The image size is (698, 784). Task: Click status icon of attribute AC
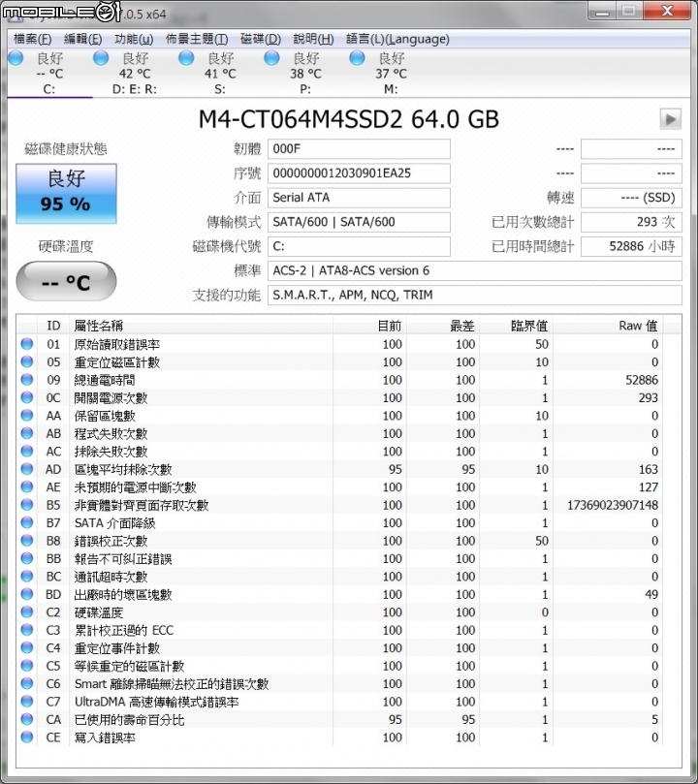tap(27, 452)
